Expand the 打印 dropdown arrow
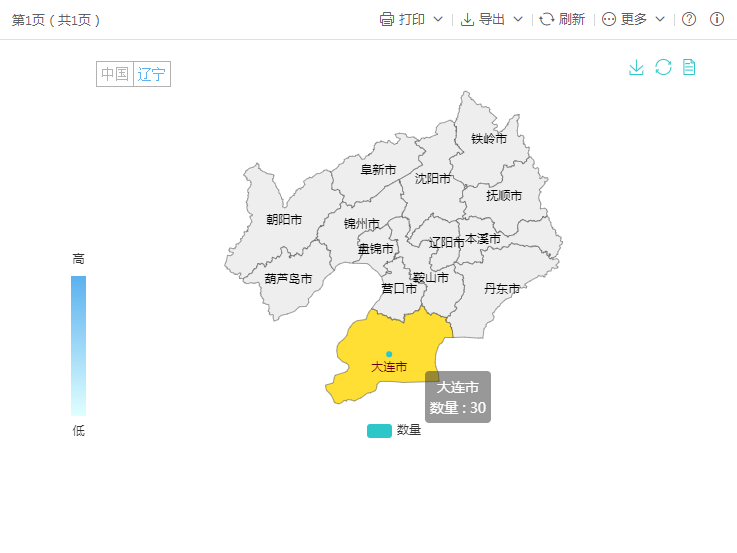 (438, 19)
